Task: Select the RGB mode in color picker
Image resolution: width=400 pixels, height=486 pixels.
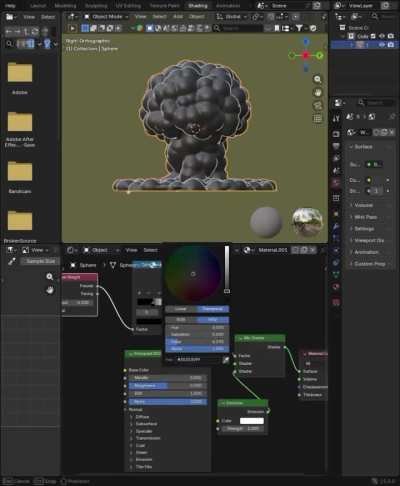Action: click(x=181, y=319)
